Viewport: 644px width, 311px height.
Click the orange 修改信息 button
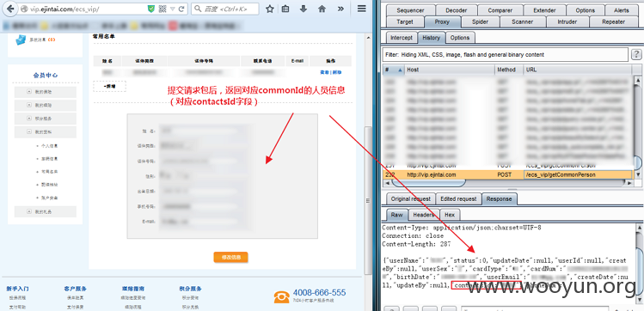(x=230, y=257)
